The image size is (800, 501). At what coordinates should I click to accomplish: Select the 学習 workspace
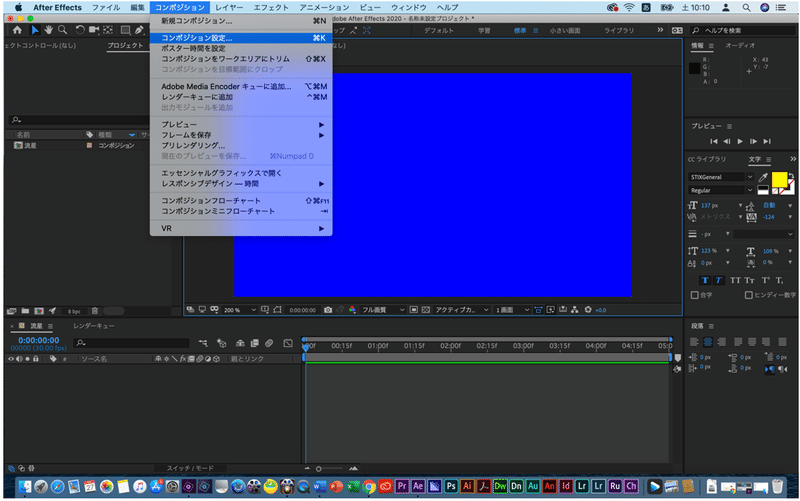click(x=484, y=31)
